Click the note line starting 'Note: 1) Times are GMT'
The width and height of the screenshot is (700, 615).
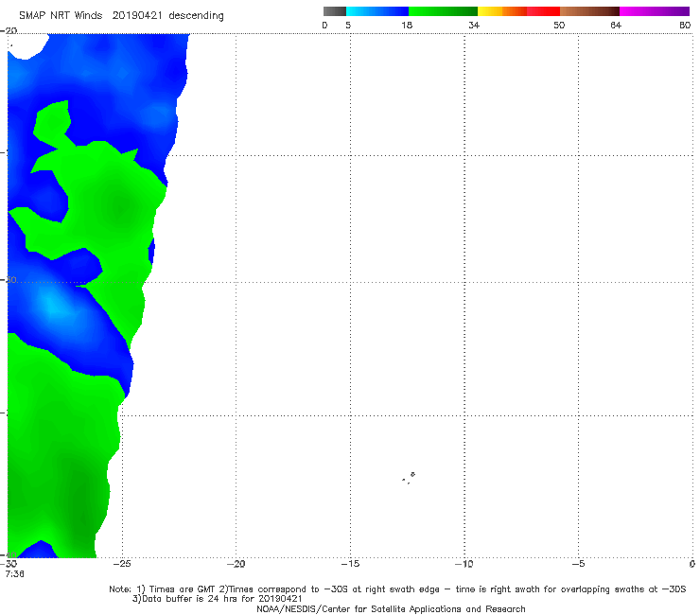pyautogui.click(x=397, y=589)
